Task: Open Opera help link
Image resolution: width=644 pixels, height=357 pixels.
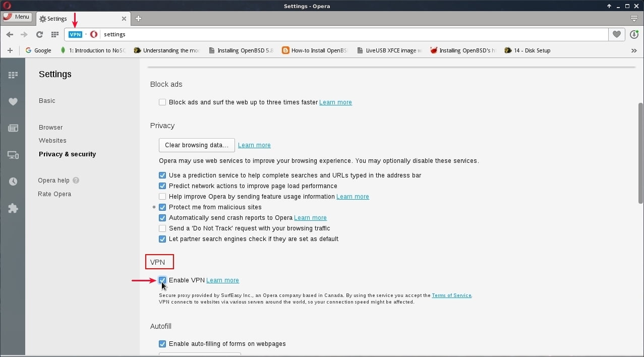Action: tap(53, 181)
